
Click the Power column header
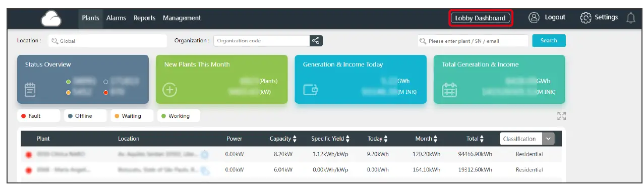coord(235,139)
